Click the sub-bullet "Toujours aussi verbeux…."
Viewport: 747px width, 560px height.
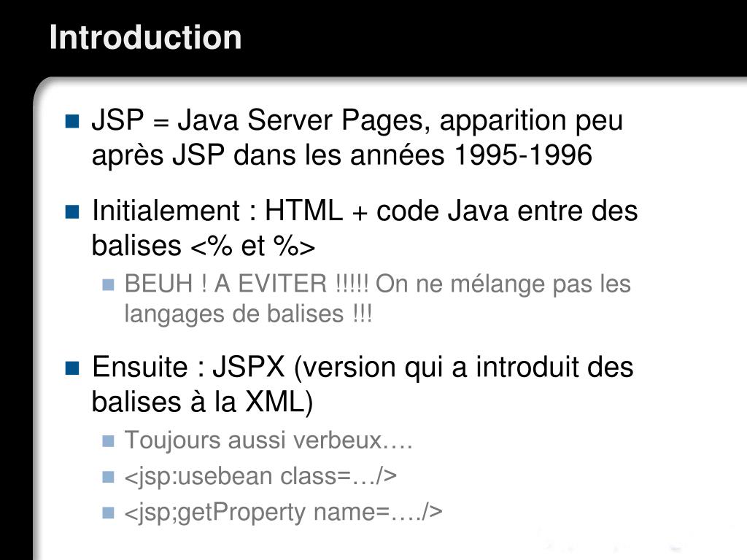tap(268, 440)
